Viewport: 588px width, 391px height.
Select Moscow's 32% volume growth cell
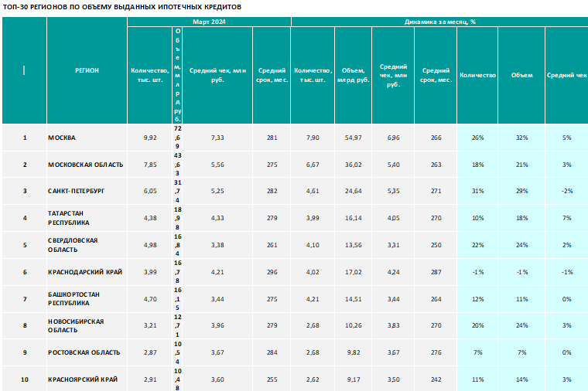(521, 138)
